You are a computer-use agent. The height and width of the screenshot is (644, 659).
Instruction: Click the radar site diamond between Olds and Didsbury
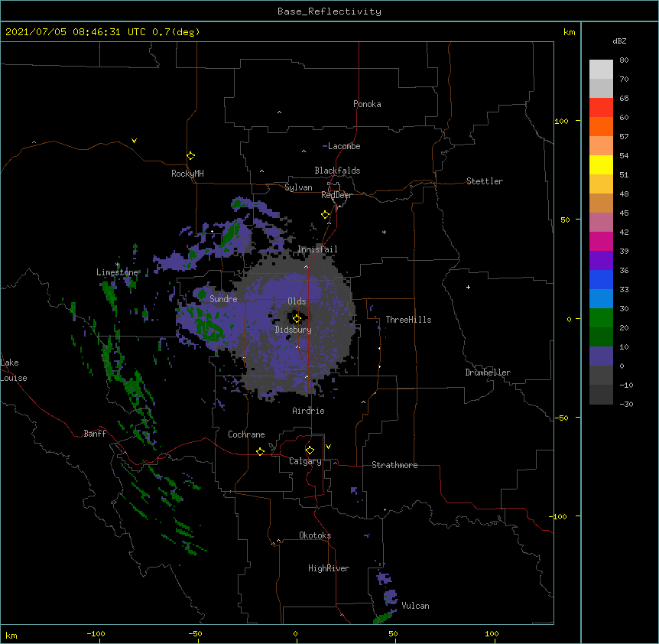click(x=297, y=318)
